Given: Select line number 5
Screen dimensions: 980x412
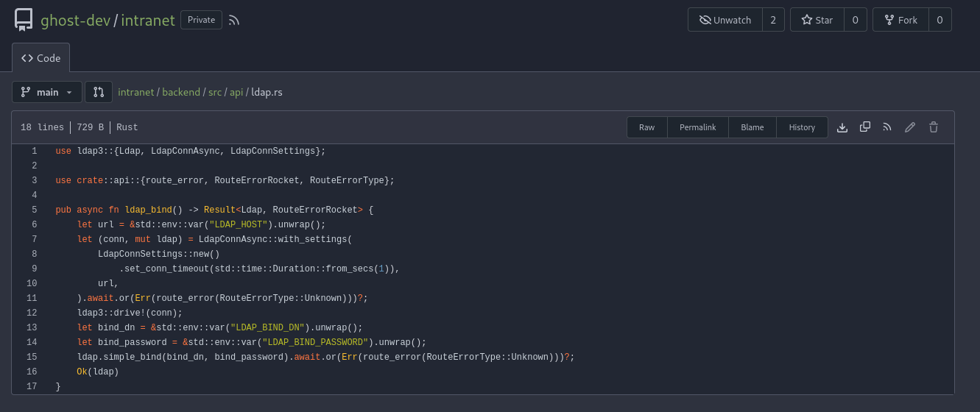Looking at the screenshot, I should pyautogui.click(x=34, y=210).
